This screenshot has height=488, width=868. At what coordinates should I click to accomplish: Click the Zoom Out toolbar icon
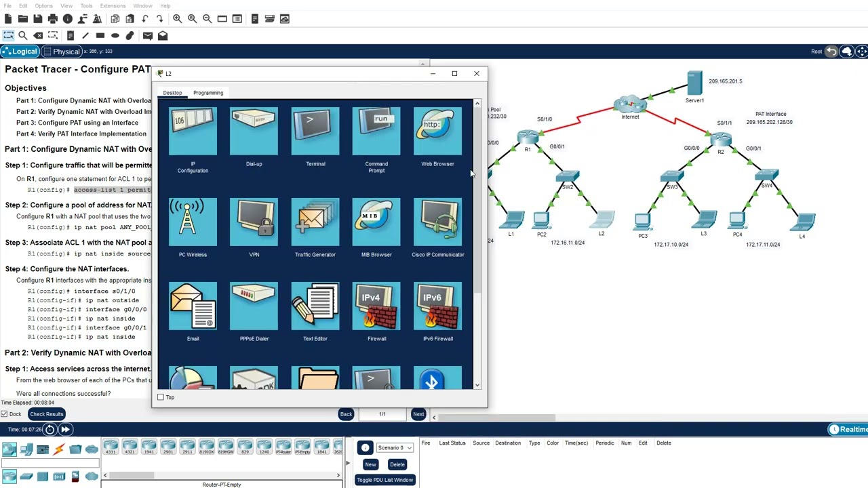coord(207,19)
